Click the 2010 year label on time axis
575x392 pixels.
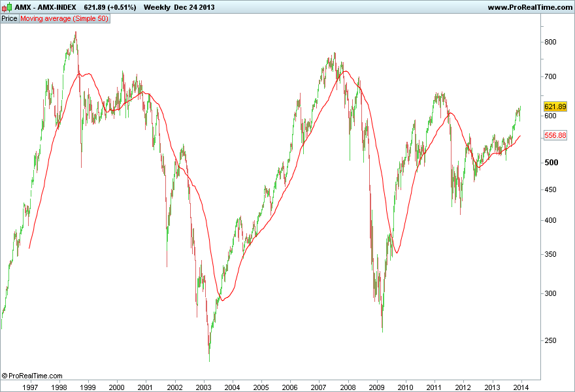[x=405, y=387]
